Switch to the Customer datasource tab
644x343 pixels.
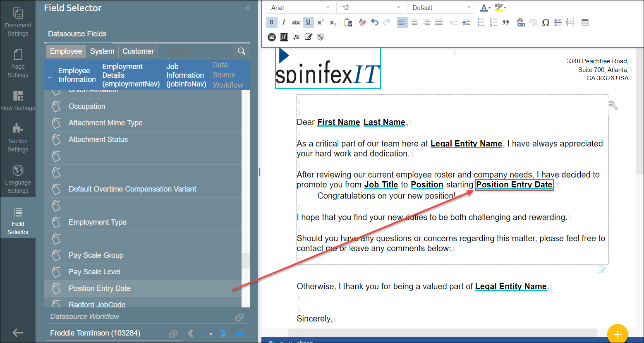[x=138, y=51]
